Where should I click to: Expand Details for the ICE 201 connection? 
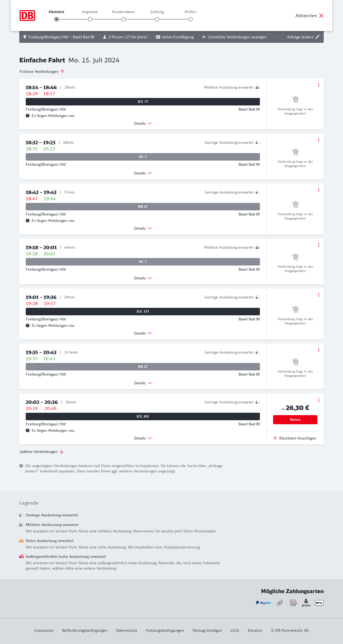click(x=143, y=438)
